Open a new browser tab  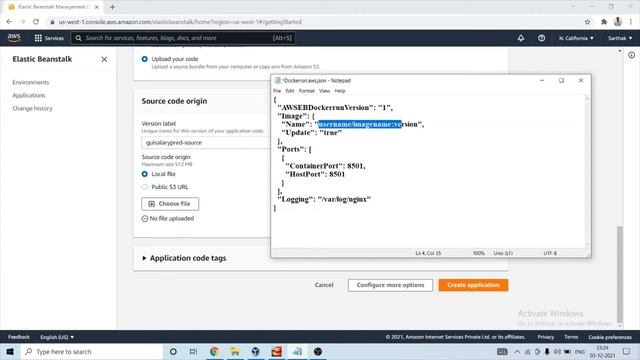pyautogui.click(x=112, y=7)
